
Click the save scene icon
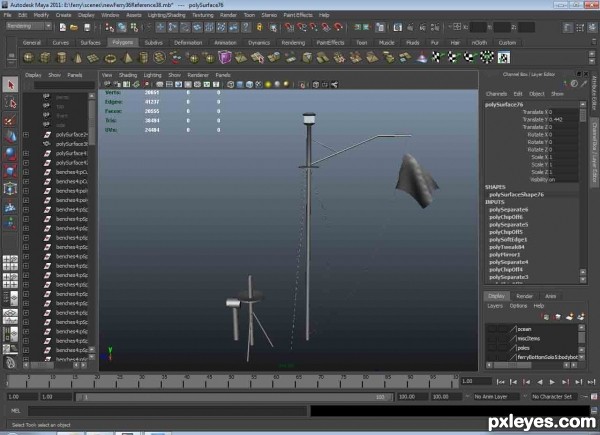(87, 27)
